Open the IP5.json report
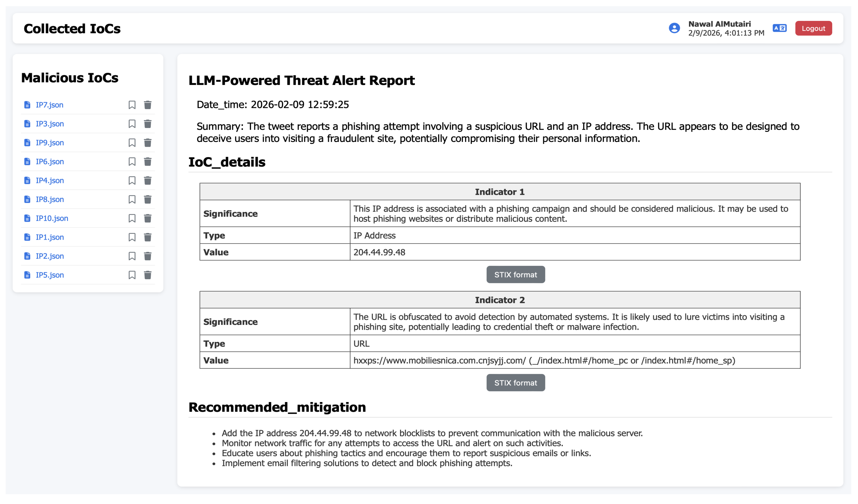 click(x=50, y=275)
